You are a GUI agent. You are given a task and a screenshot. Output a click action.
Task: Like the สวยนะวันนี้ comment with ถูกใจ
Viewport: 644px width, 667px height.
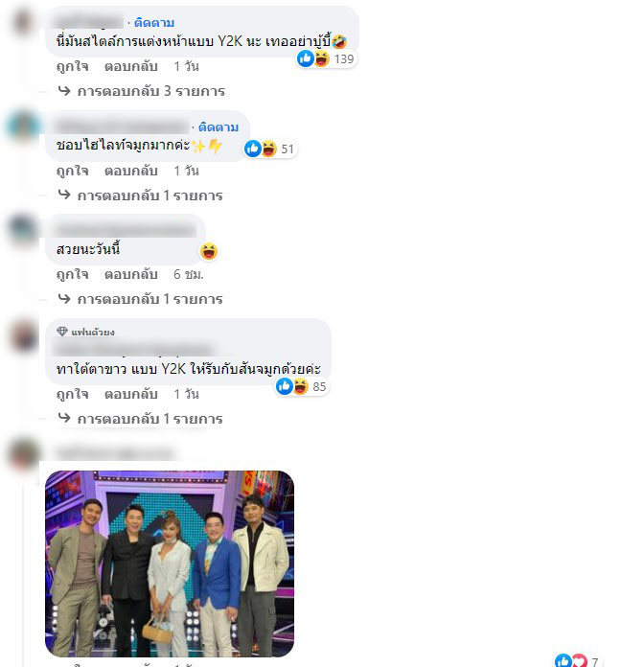[x=72, y=274]
